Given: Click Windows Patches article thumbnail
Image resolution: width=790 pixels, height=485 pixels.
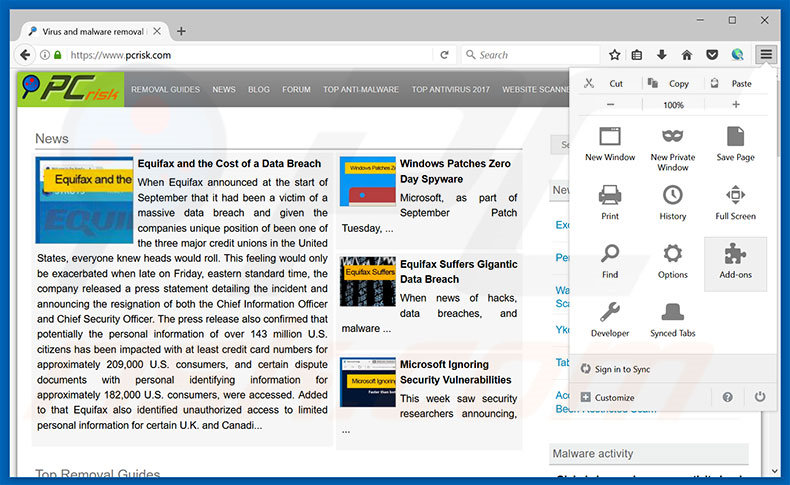Looking at the screenshot, I should pyautogui.click(x=368, y=181).
